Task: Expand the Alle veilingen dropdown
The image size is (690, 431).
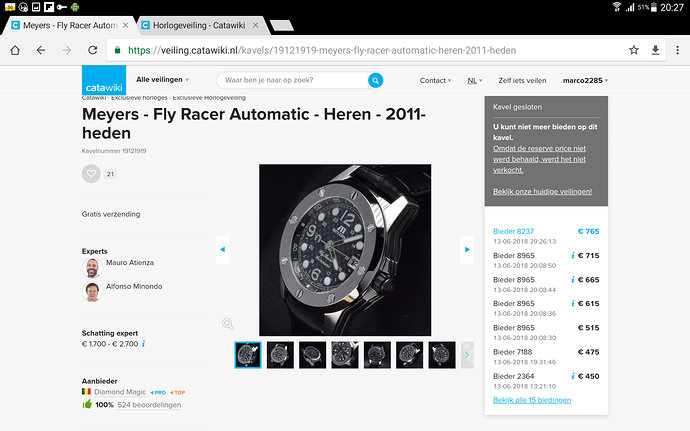Action: (162, 80)
